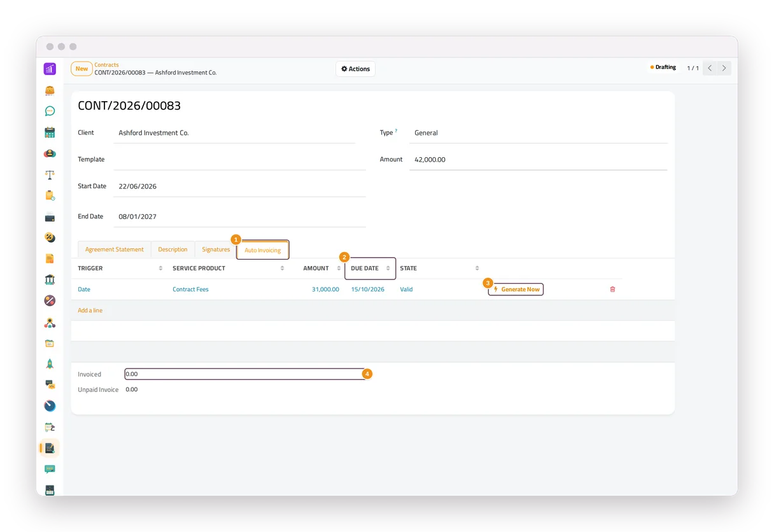Open the highlighted contract signing icon
This screenshot has width=774, height=532.
[x=50, y=448]
